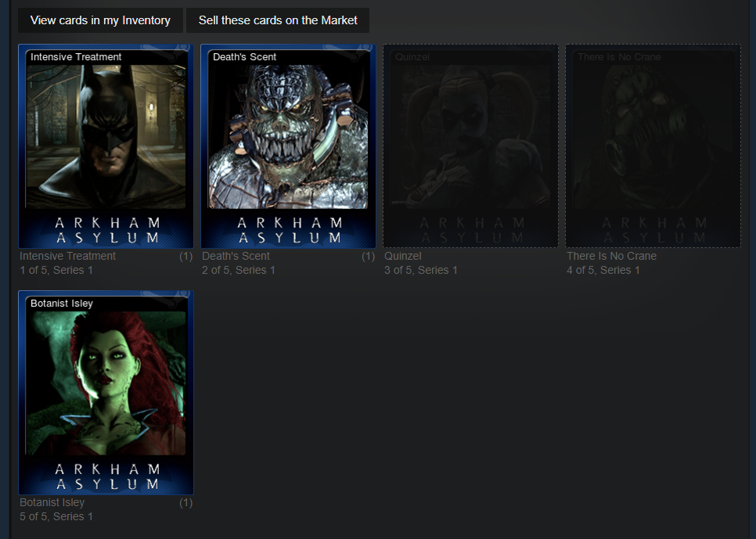This screenshot has height=539, width=756.
Task: Click the 'Quinzel' caption below card
Action: (402, 256)
